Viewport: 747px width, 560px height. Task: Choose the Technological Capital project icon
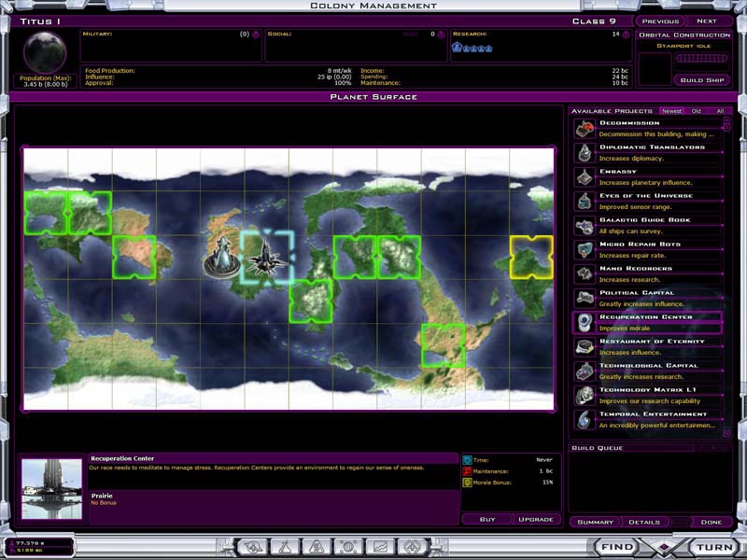coord(585,371)
